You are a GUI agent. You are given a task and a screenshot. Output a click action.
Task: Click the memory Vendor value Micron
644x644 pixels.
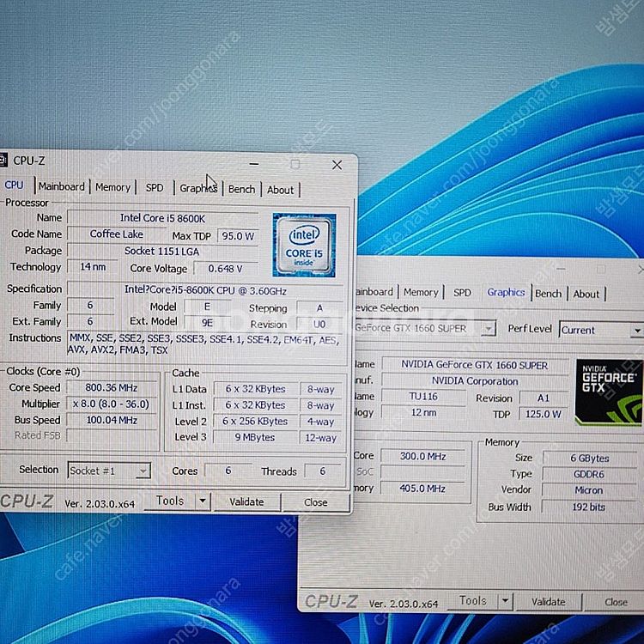point(589,490)
